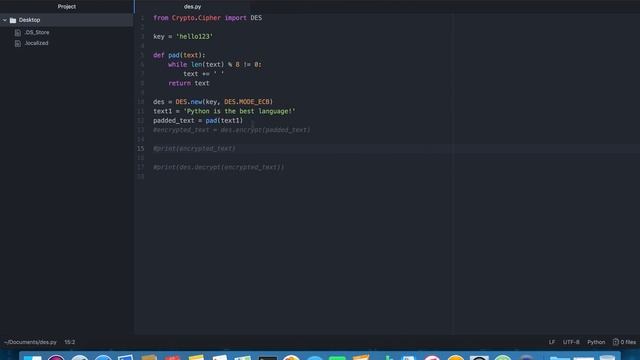Click the 'return text' line

189,83
